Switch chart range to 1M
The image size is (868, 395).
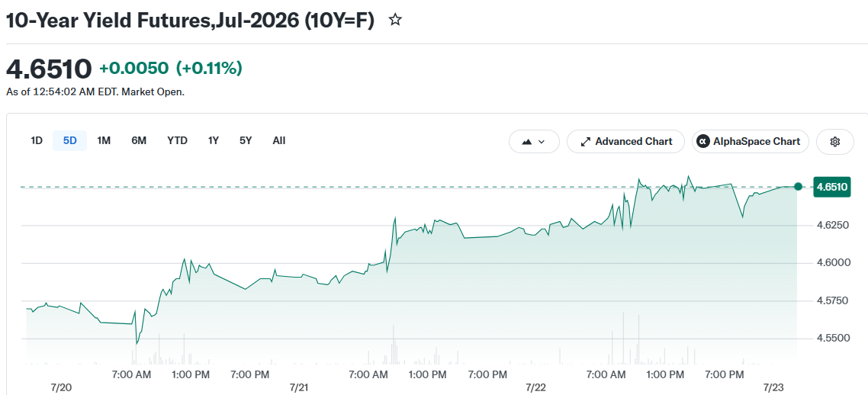tap(104, 140)
